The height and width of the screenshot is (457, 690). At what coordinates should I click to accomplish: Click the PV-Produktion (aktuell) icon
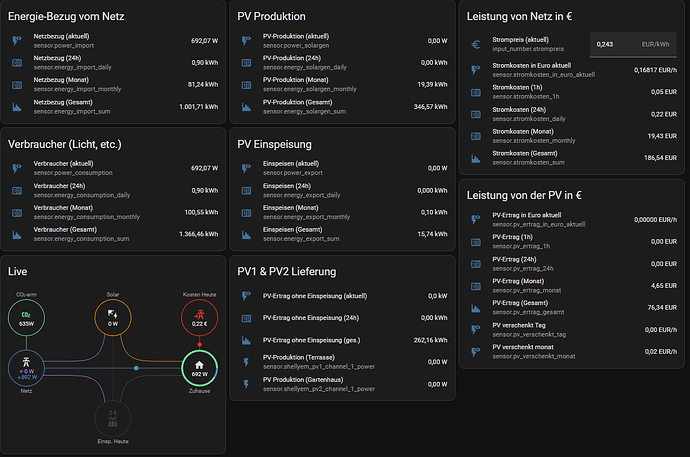[x=246, y=41]
